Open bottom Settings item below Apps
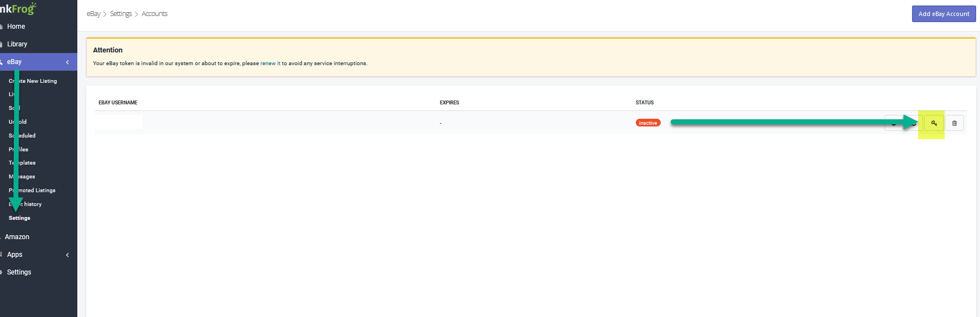 [x=19, y=272]
